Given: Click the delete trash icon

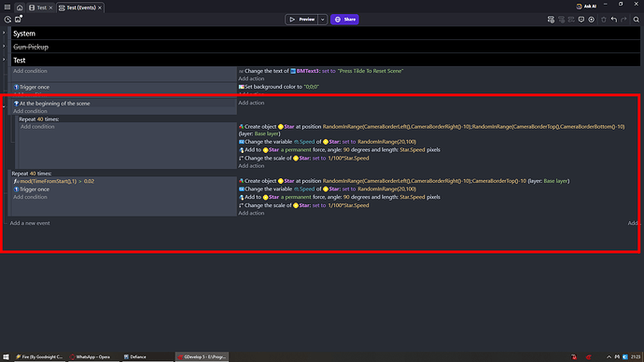Looking at the screenshot, I should [603, 20].
